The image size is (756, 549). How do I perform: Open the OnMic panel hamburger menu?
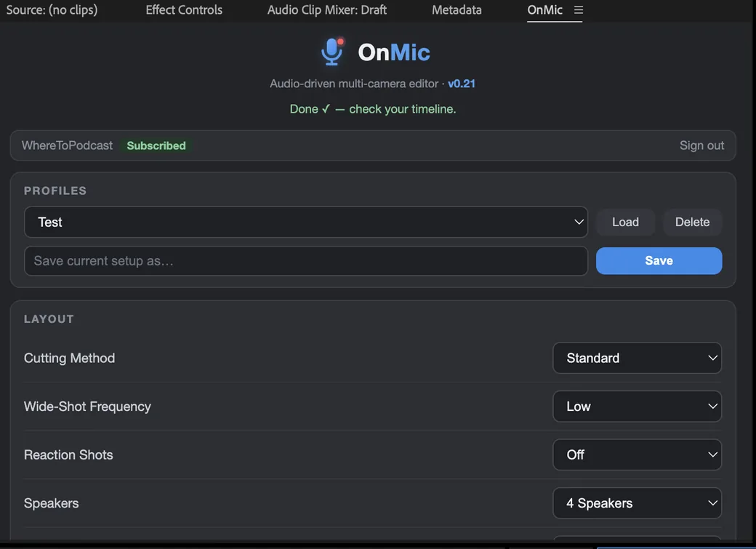coord(579,10)
